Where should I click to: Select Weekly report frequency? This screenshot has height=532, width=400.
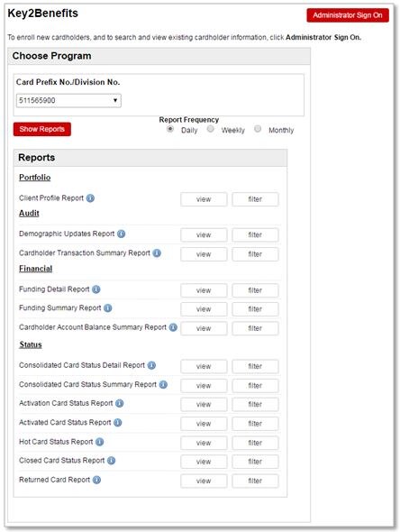coord(211,129)
